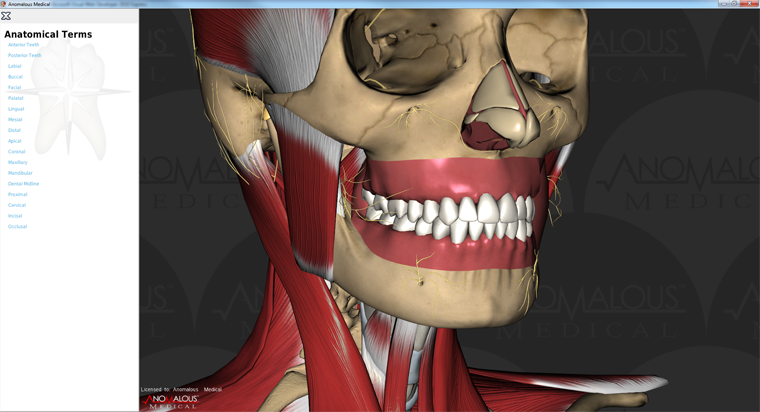The height and width of the screenshot is (412, 760).
Task: Select the Mandibular link
Action: click(x=20, y=173)
